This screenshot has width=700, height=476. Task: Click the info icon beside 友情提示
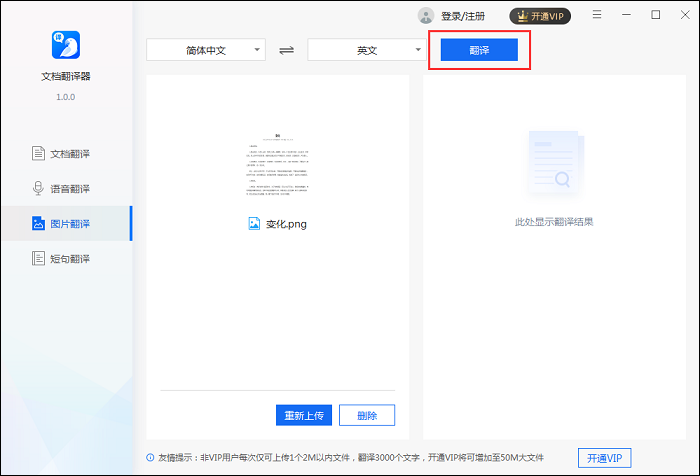pos(150,458)
